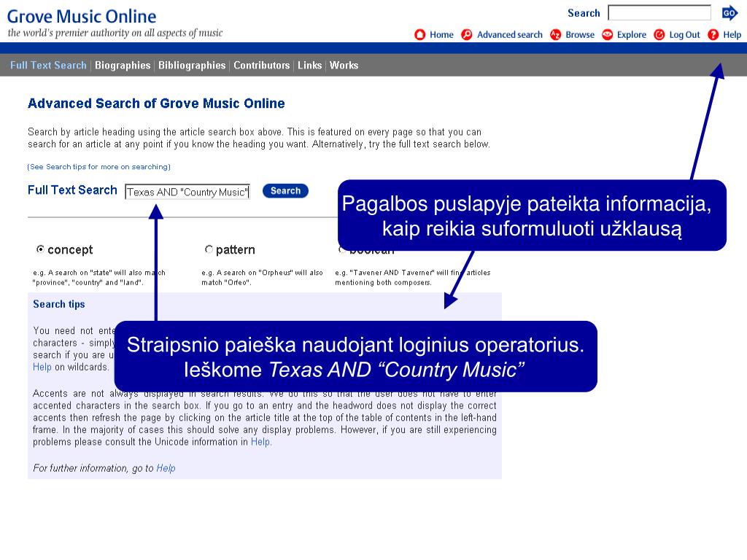Click Help link in 'For further information'

[x=166, y=468]
